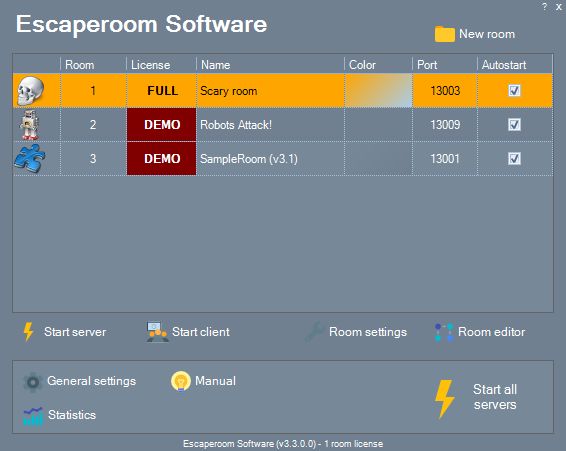The width and height of the screenshot is (566, 451).
Task: Click the Start server lightning icon
Action: coord(28,331)
